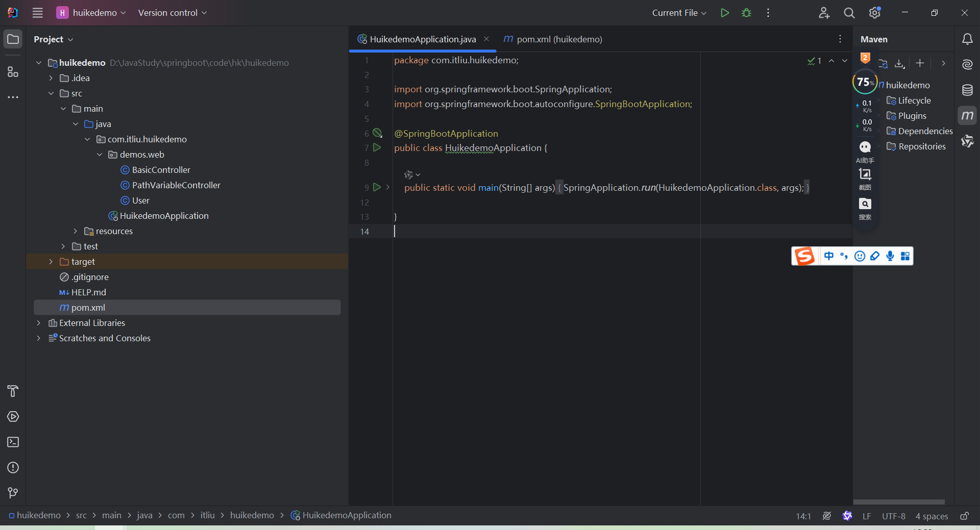Start debugging with the bug icon in toolbar

pyautogui.click(x=746, y=13)
